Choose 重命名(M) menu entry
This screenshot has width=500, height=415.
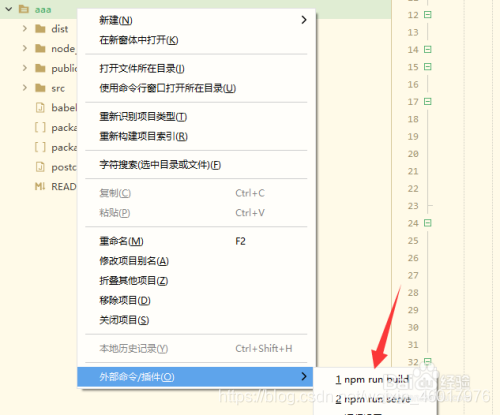click(x=197, y=241)
